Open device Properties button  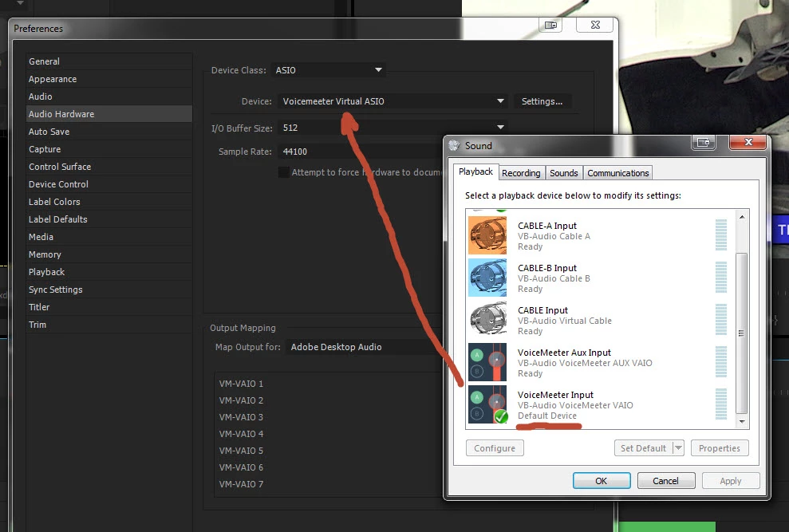point(720,448)
